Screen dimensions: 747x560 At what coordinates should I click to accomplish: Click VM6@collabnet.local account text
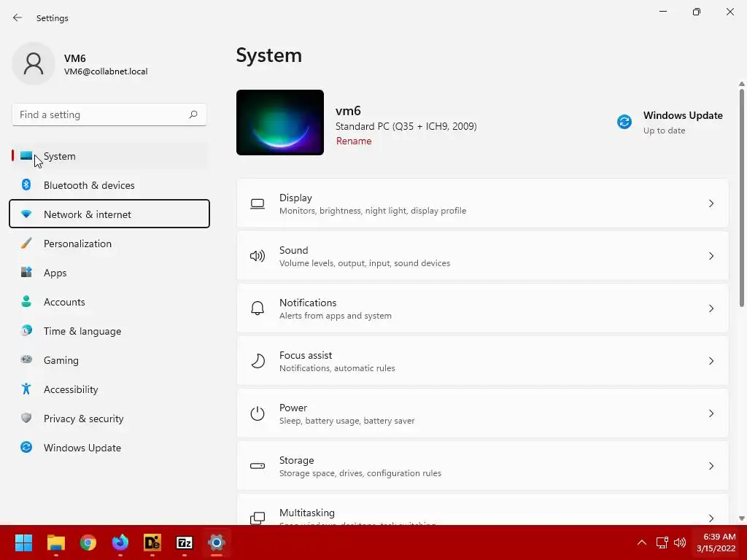(x=106, y=71)
